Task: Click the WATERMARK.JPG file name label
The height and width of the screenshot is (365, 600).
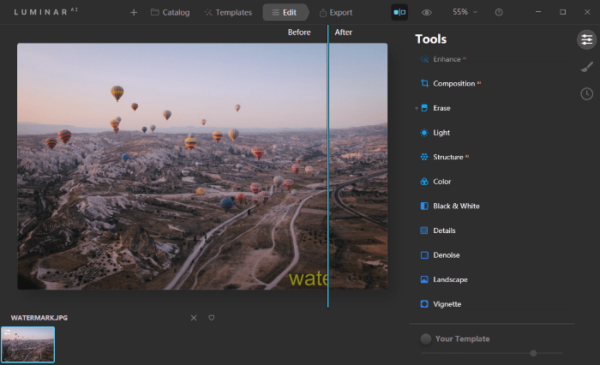Action: pyautogui.click(x=39, y=318)
